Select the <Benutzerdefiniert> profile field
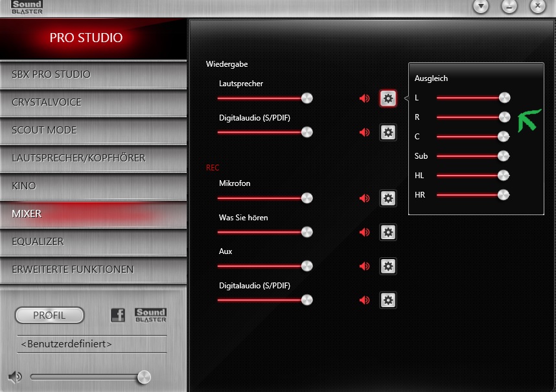556x392 pixels. [92, 344]
